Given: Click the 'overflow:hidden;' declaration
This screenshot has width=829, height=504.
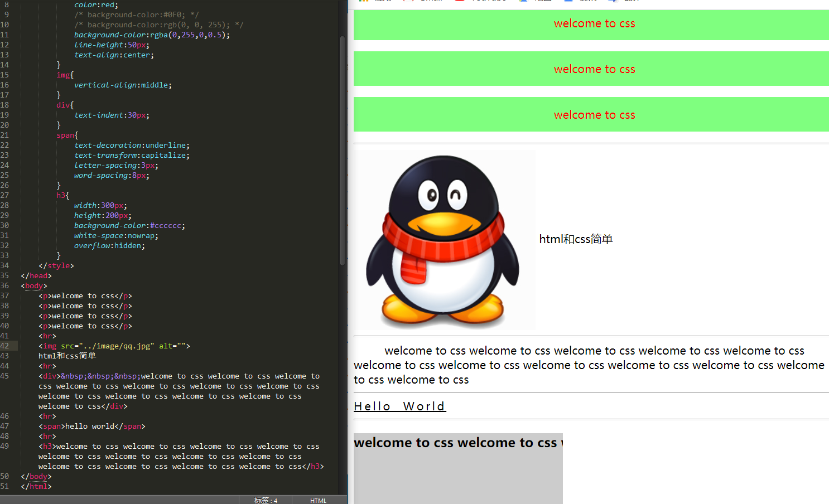Looking at the screenshot, I should point(109,246).
